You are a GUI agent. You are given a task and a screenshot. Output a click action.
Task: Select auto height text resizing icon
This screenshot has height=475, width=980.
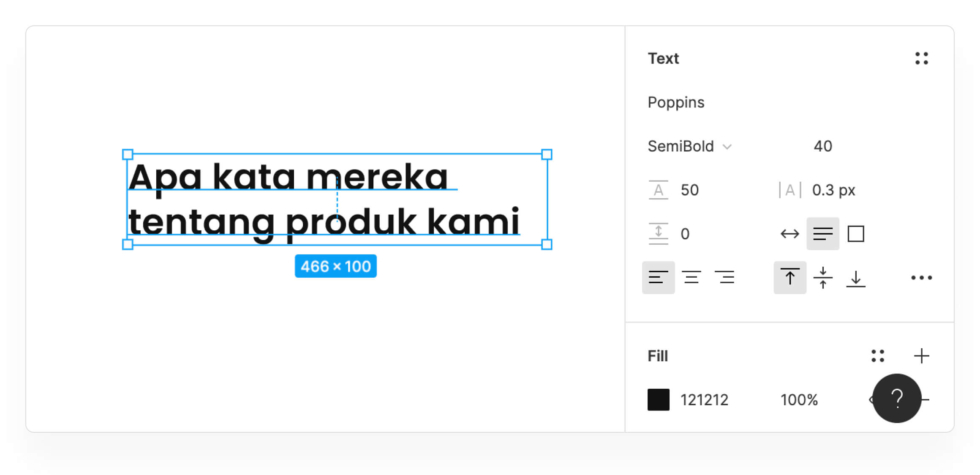click(822, 234)
